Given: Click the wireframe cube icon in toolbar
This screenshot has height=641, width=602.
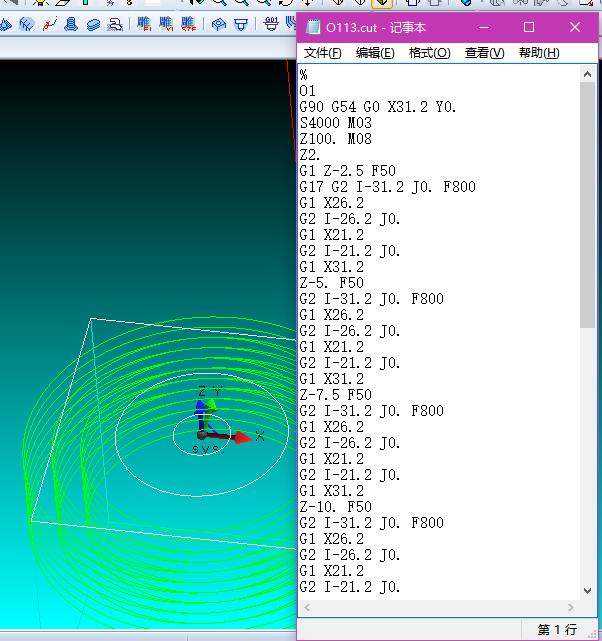Looking at the screenshot, I should coord(27,24).
